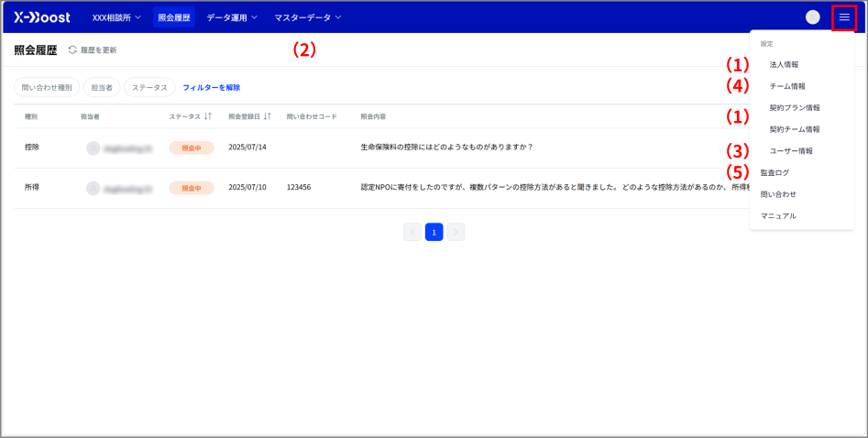
Task: Open the 担当者 filter
Action: click(x=102, y=87)
